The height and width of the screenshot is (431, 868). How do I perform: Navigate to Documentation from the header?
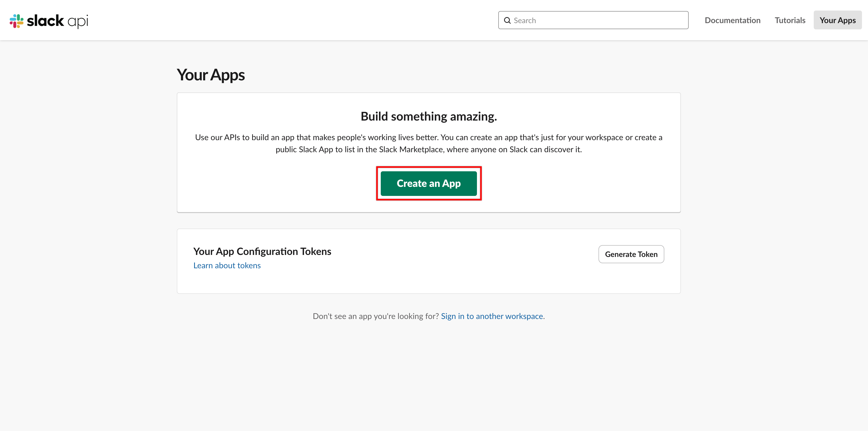click(733, 20)
